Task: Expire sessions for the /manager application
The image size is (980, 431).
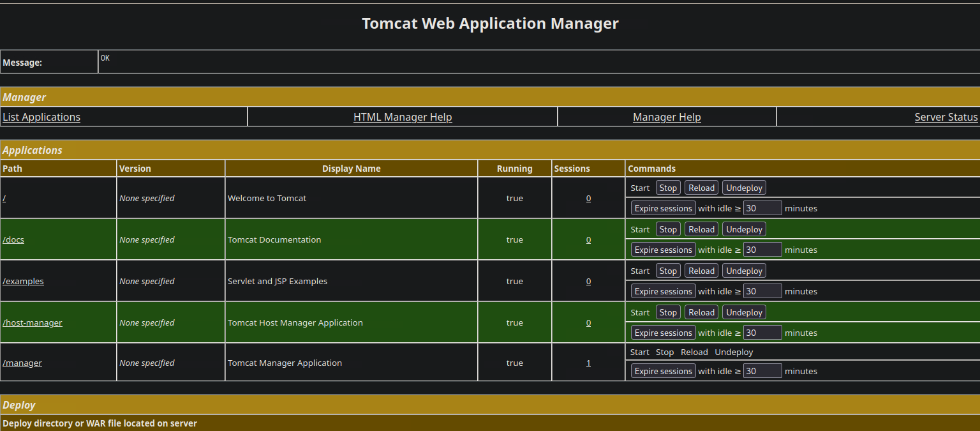Action: click(x=663, y=371)
